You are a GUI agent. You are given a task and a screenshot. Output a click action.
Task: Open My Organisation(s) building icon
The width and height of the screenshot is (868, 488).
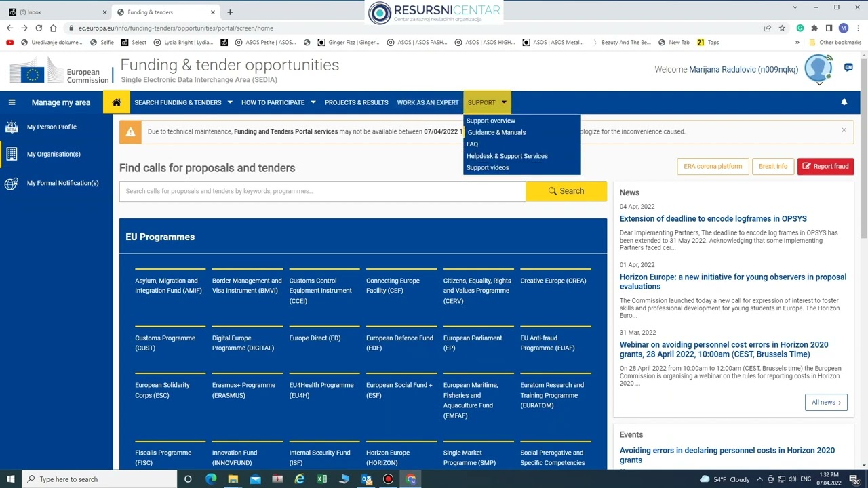point(12,154)
